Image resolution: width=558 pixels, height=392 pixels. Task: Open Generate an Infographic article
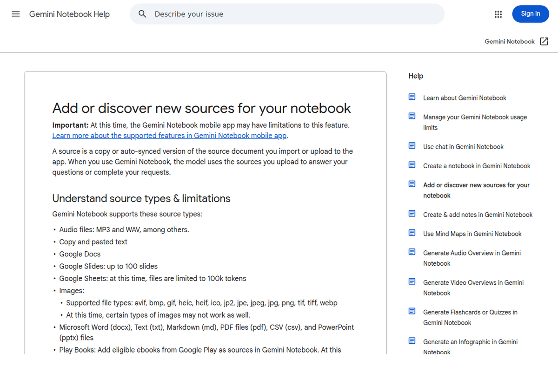click(470, 346)
